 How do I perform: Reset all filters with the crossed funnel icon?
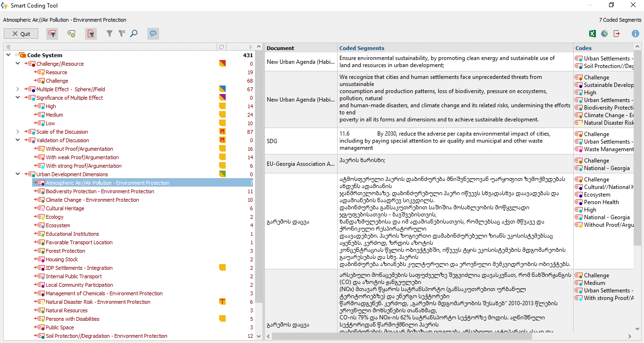coord(122,34)
